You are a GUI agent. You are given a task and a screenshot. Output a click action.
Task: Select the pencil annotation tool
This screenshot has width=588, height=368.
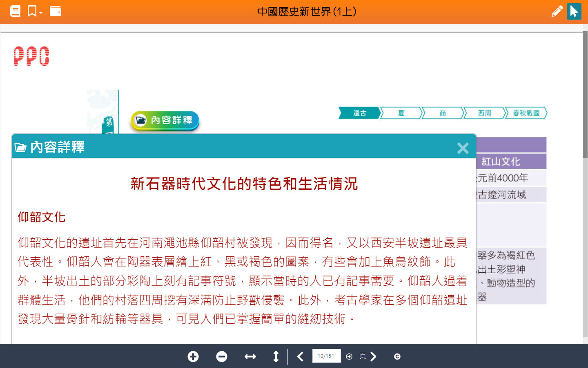point(557,11)
